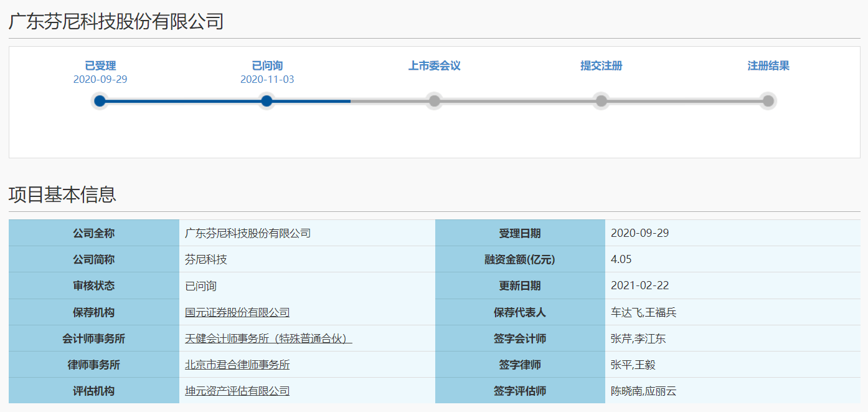The height and width of the screenshot is (412, 868).
Task: Select the 上市委会议 stage label
Action: pos(434,65)
